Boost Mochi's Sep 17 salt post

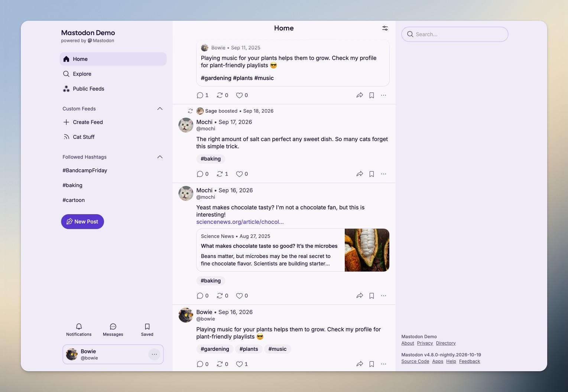coord(222,174)
